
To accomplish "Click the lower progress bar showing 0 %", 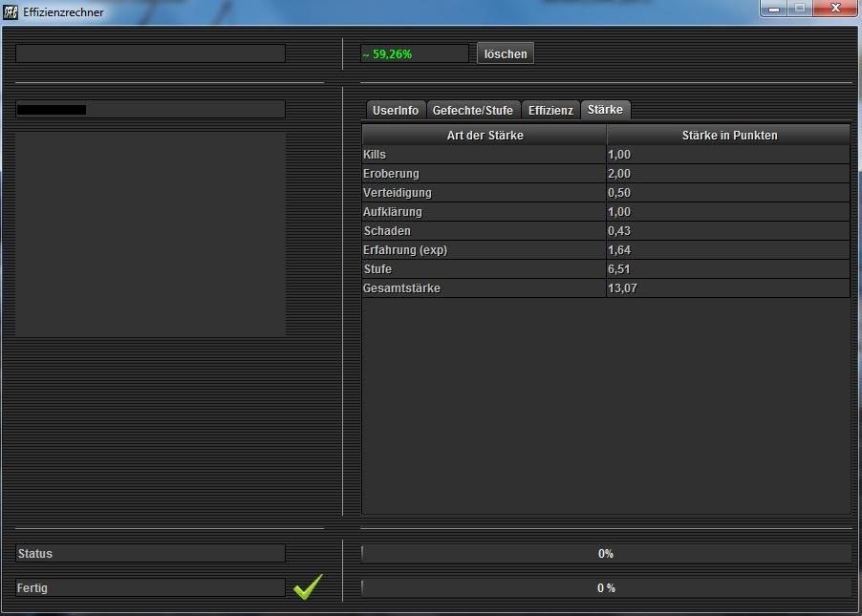I will (606, 588).
